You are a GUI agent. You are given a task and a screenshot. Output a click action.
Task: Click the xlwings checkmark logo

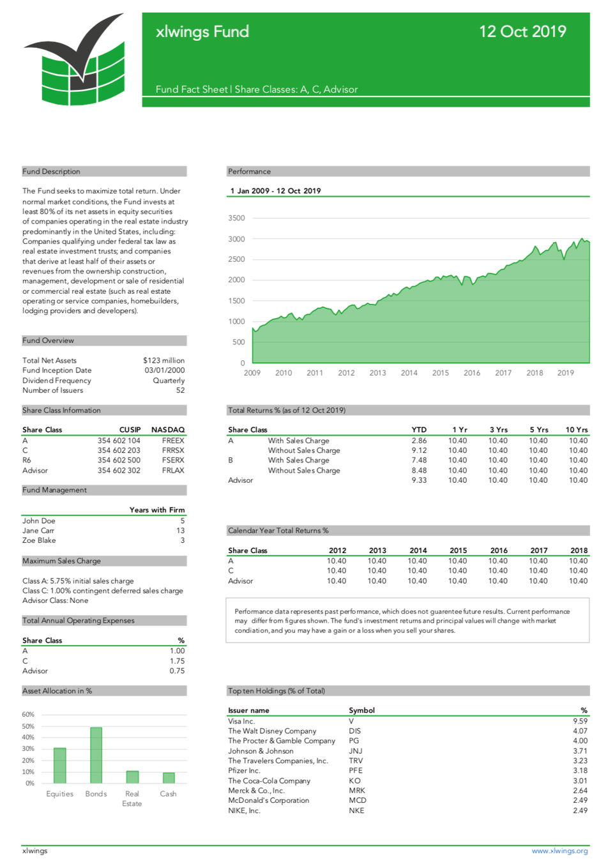coord(75,59)
